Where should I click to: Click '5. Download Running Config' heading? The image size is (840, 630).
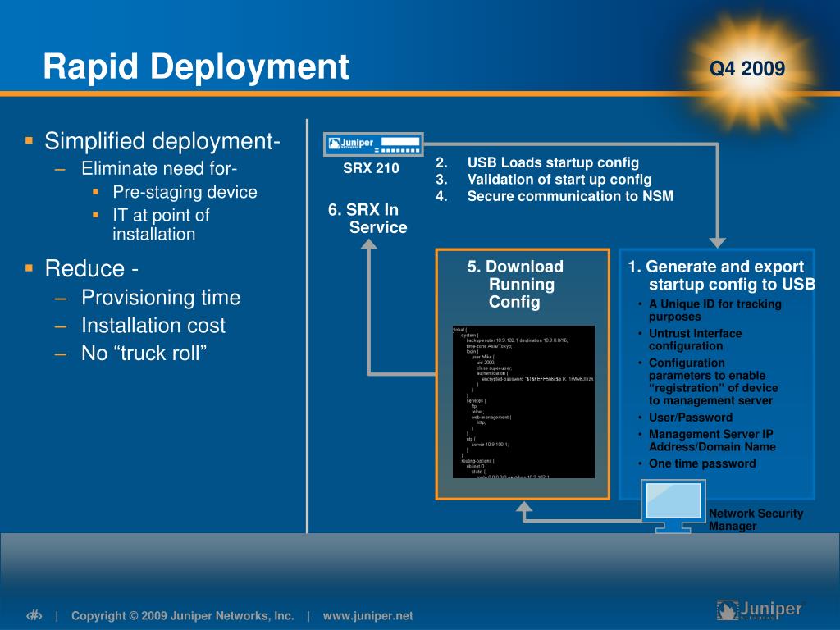tap(515, 284)
